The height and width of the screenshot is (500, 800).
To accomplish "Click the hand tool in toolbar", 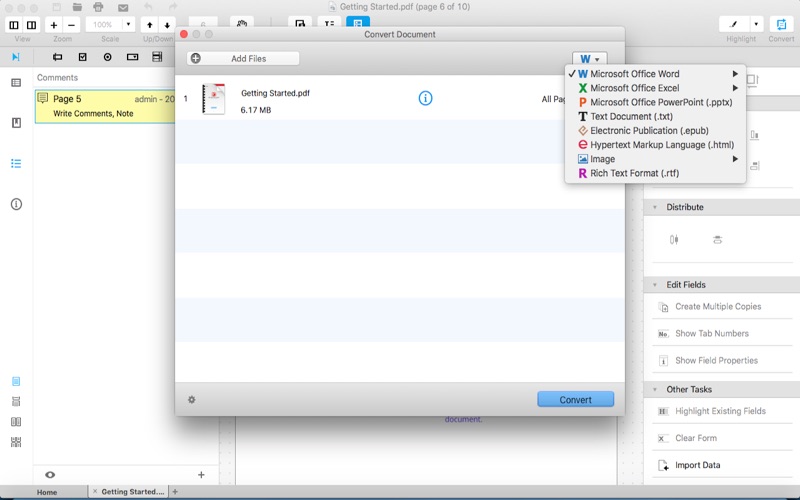I will (242, 23).
